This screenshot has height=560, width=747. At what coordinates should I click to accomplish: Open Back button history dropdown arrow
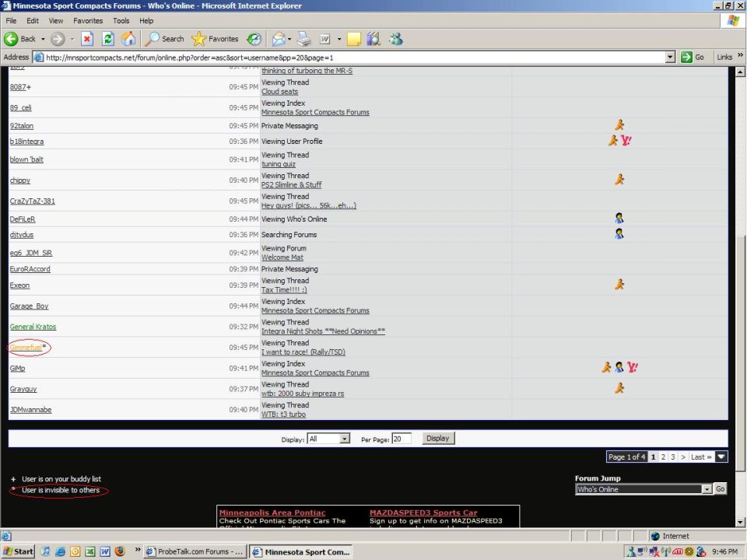coord(43,39)
